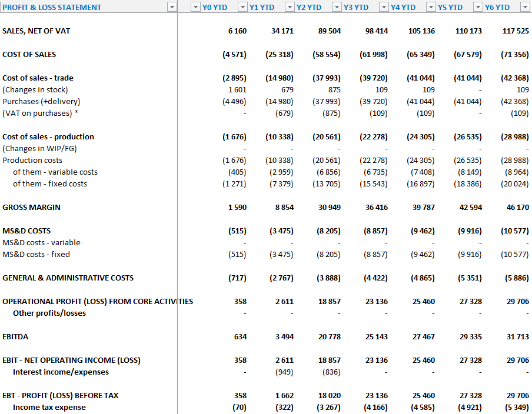Expand the Y3 YTD filter arrow

pyautogui.click(x=336, y=7)
